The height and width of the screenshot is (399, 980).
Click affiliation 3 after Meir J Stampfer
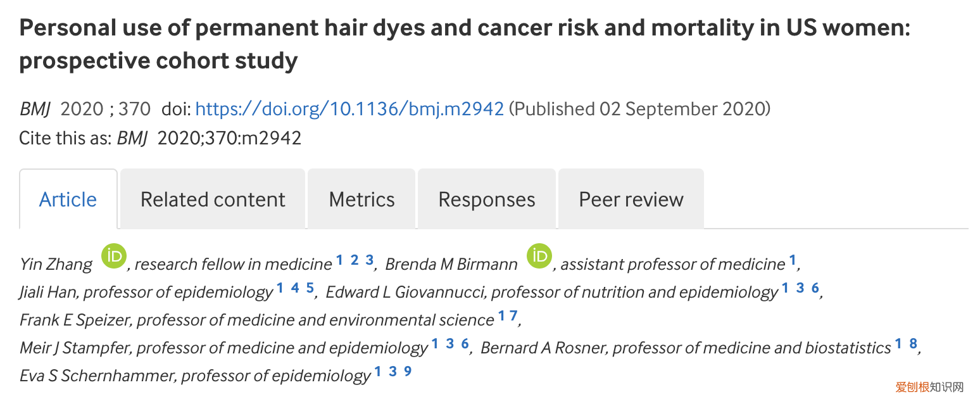[449, 344]
